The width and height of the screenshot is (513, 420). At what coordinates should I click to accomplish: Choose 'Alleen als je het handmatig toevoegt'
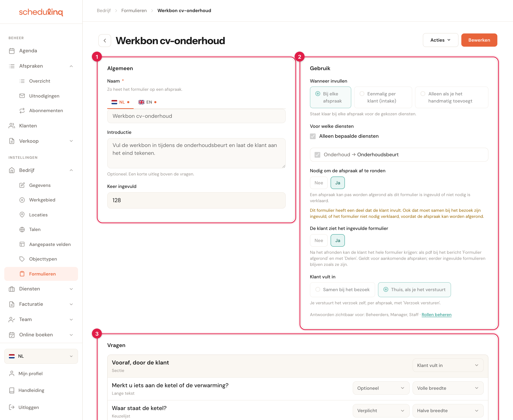click(452, 97)
